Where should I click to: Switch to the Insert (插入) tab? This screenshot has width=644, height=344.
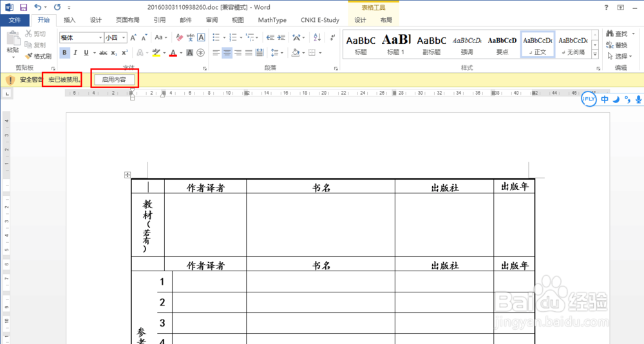point(70,20)
